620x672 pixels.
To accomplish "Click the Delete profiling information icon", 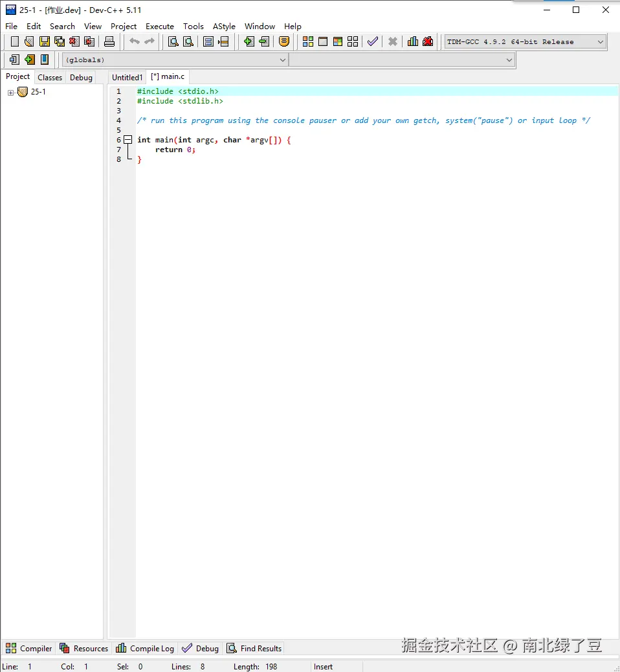I will click(x=428, y=41).
